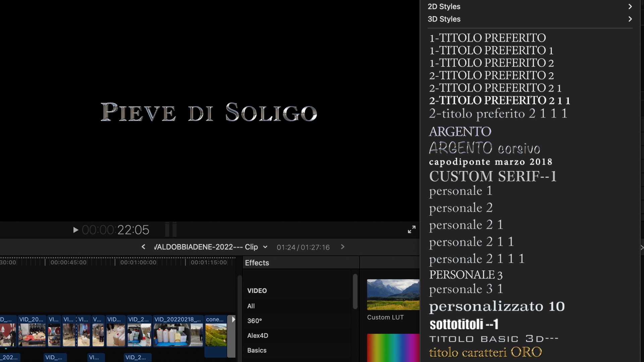Screen dimensions: 644x362
Task: Click the VIDEO effects heading
Action: 257,291
